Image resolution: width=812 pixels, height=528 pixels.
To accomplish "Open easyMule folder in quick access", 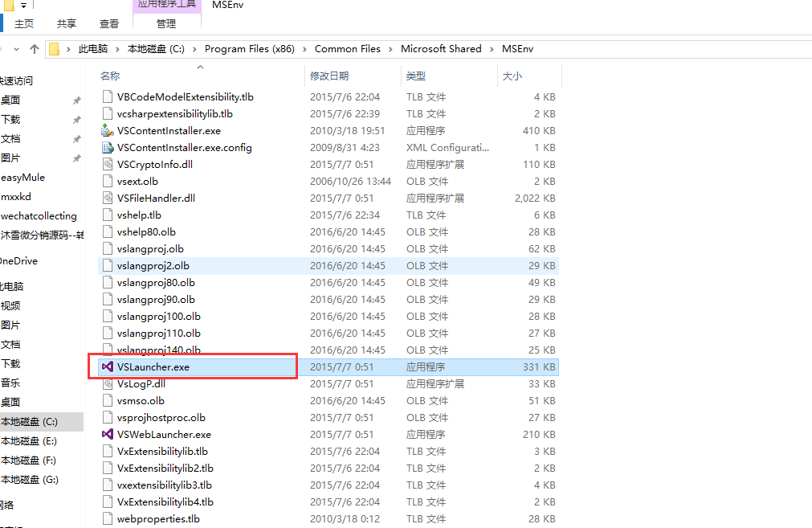I will coord(22,178).
